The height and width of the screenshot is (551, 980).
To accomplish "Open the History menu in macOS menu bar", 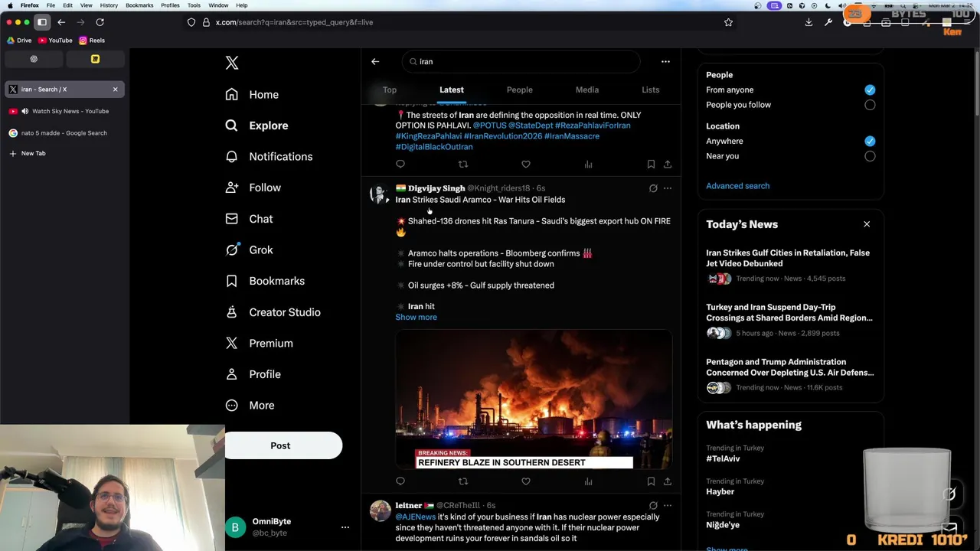I will click(109, 5).
